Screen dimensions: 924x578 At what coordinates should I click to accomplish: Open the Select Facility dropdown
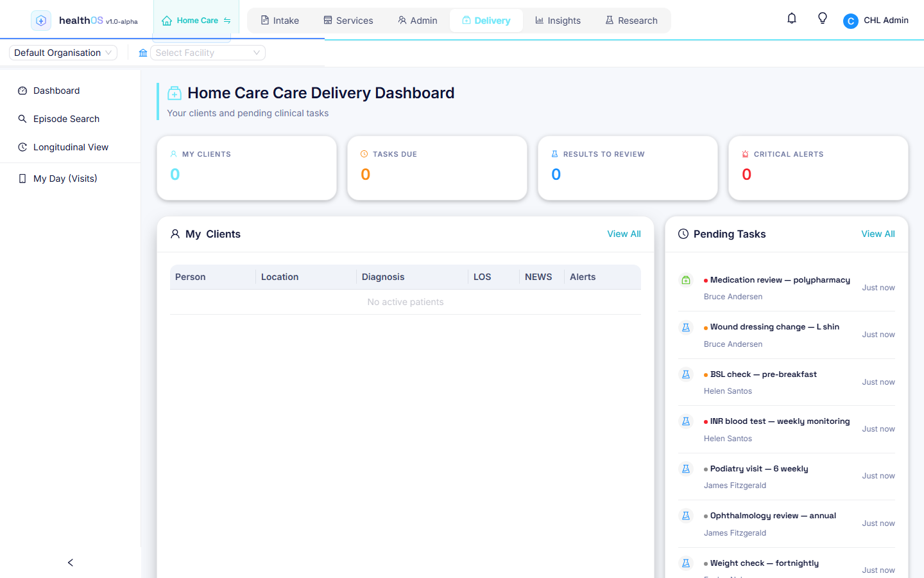(208, 53)
